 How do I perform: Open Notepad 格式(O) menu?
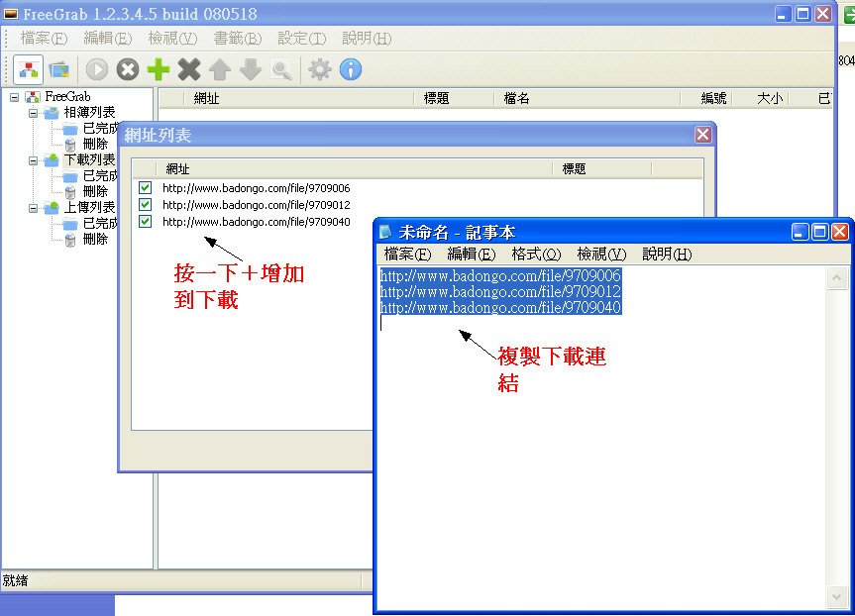[536, 255]
